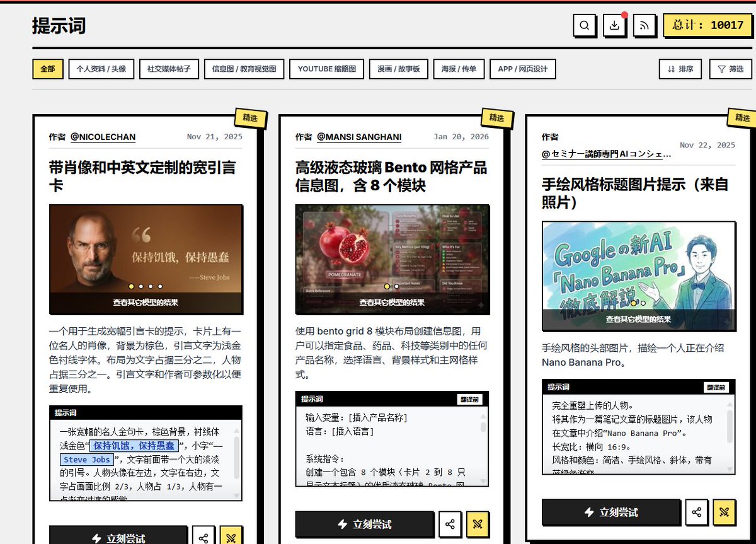Share the hand-drawn title prompt
Screen dimensions: 756x544
click(696, 512)
